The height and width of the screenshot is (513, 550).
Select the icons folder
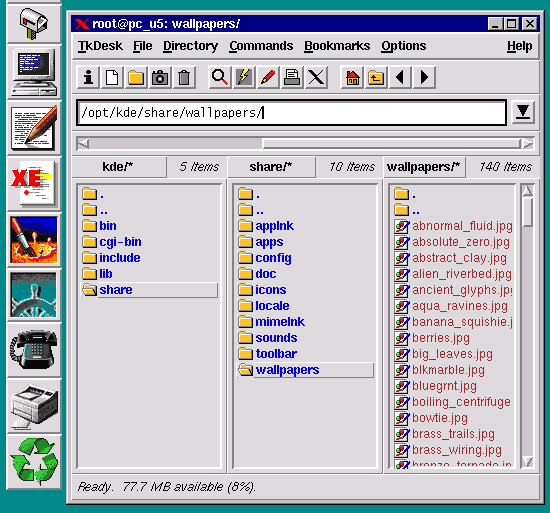pos(262,290)
